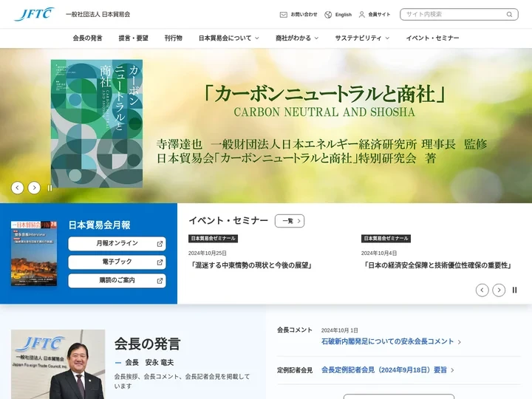
Task: Click the chairman photo thumbnail
Action: 58,364
